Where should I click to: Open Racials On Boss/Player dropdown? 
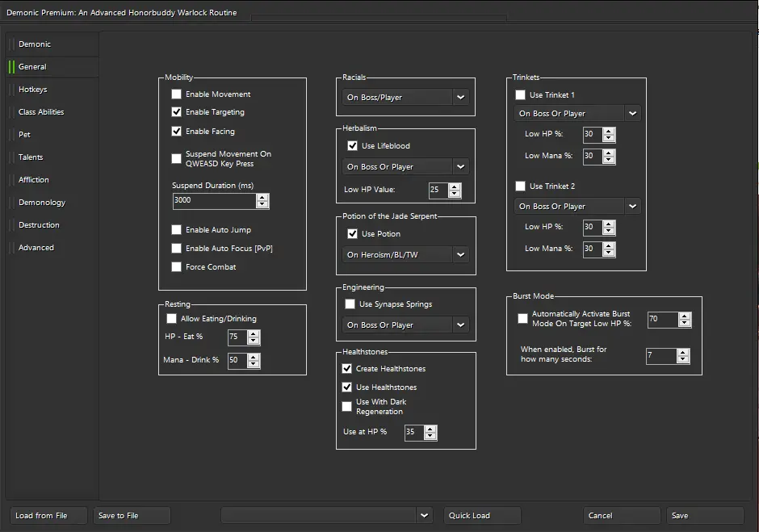(405, 98)
